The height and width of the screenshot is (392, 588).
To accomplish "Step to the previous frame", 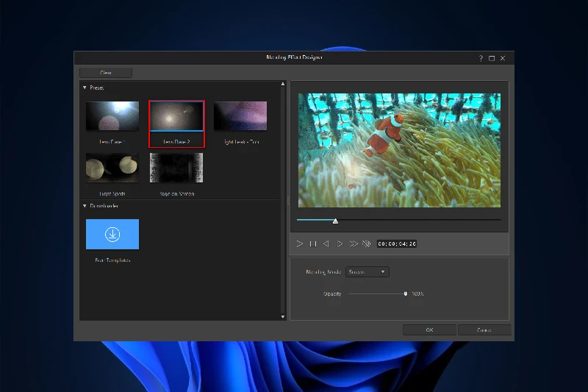I will (326, 244).
